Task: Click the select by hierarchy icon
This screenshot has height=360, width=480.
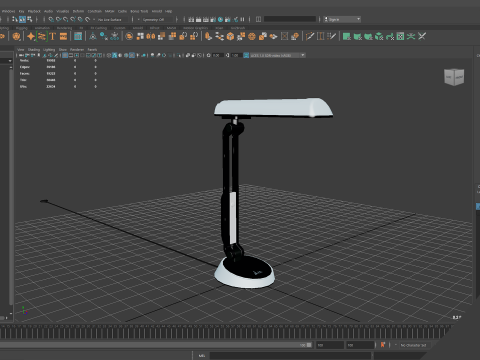Action: coord(15,19)
